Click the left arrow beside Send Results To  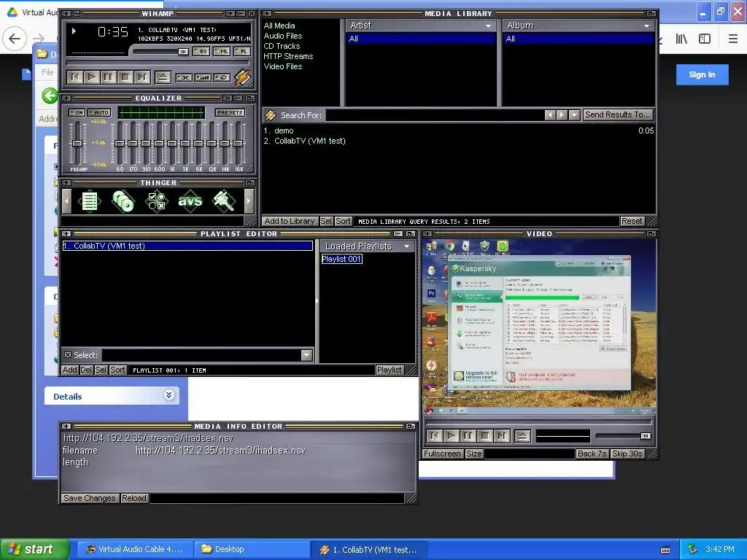tap(550, 115)
